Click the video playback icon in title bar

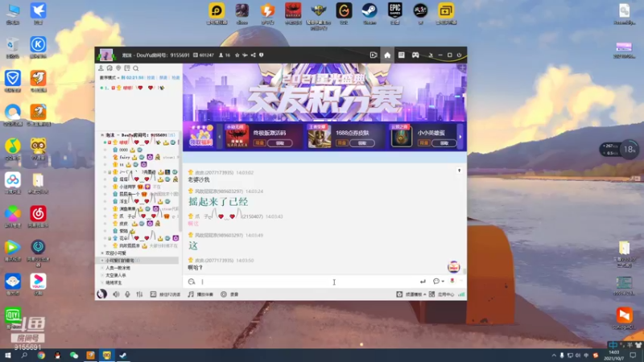[374, 55]
